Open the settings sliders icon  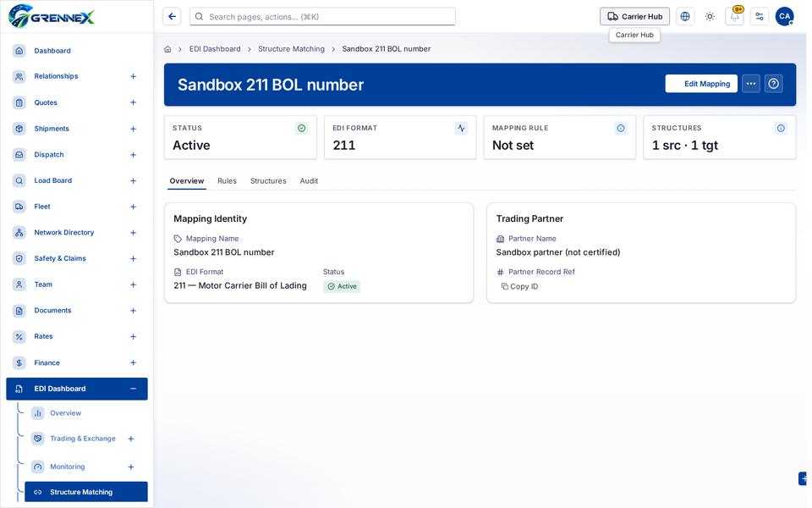tap(760, 17)
